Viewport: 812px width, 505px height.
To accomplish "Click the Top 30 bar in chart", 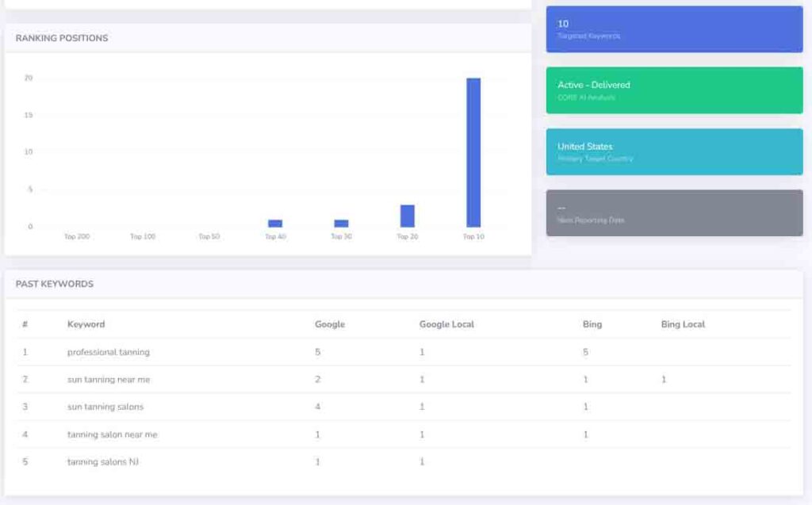I will [x=341, y=224].
